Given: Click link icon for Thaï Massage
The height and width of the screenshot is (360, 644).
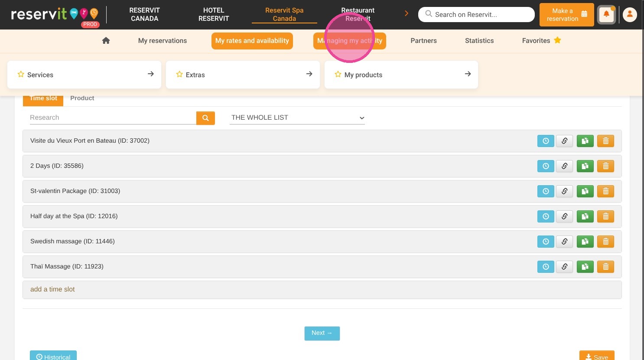Looking at the screenshot, I should coord(564,267).
